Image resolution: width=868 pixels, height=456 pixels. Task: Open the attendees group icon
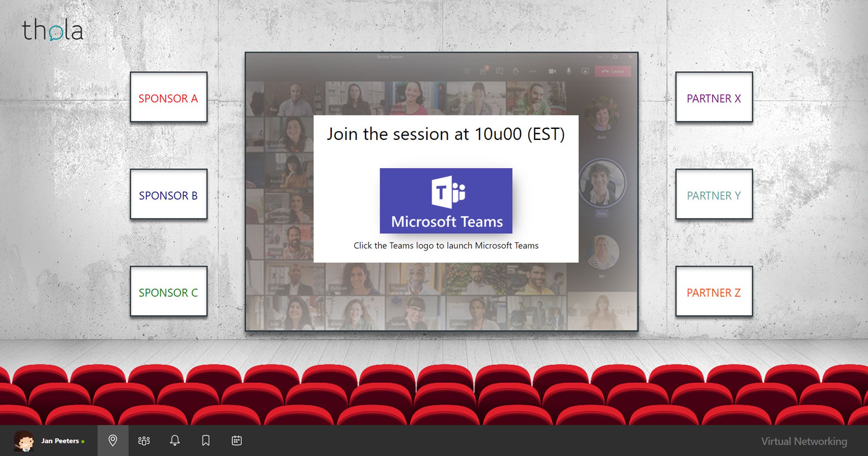144,441
